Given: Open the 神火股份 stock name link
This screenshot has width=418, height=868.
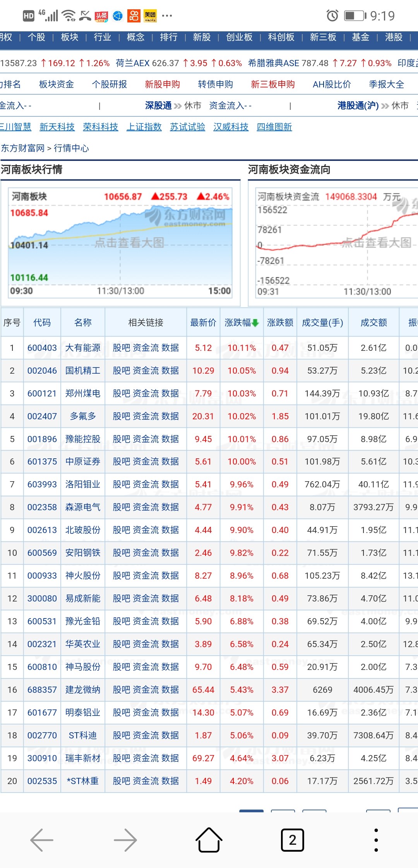Looking at the screenshot, I should [x=83, y=576].
